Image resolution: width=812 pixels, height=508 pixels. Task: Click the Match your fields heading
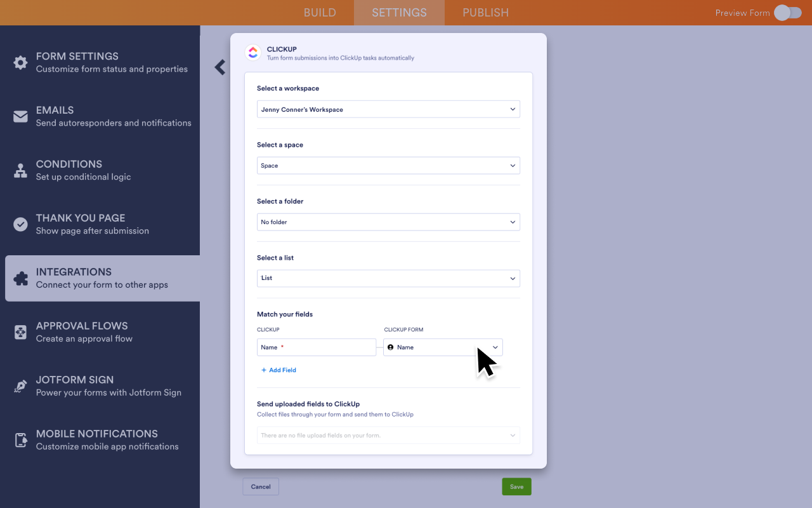pos(285,314)
